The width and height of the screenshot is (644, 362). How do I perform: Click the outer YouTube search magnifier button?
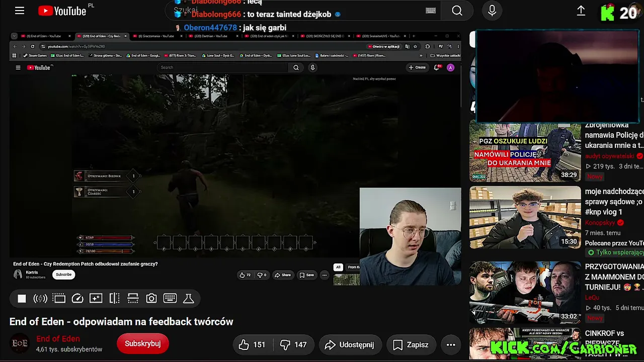(457, 11)
